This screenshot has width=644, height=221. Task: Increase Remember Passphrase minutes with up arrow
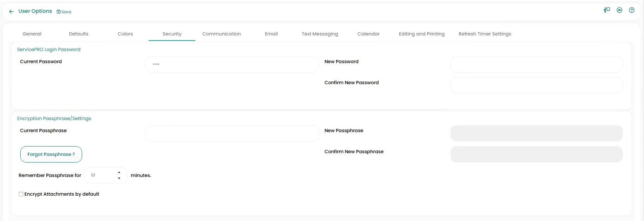pyautogui.click(x=119, y=172)
